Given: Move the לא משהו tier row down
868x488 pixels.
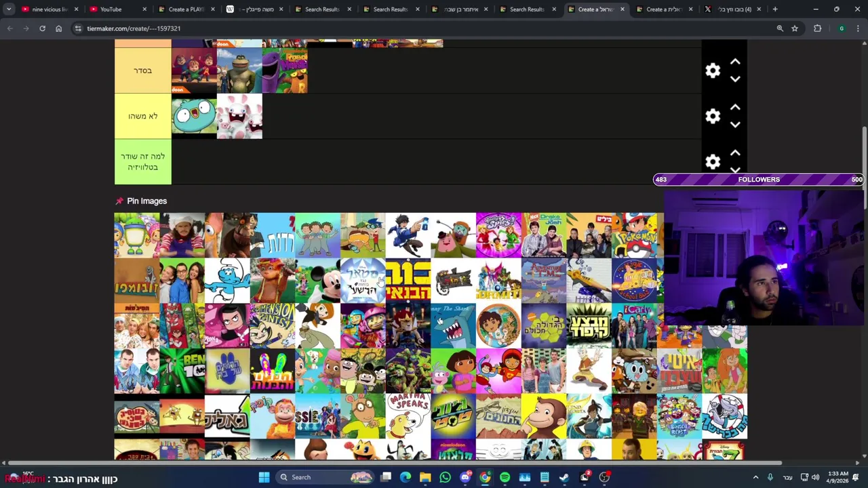Looking at the screenshot, I should coord(735,124).
